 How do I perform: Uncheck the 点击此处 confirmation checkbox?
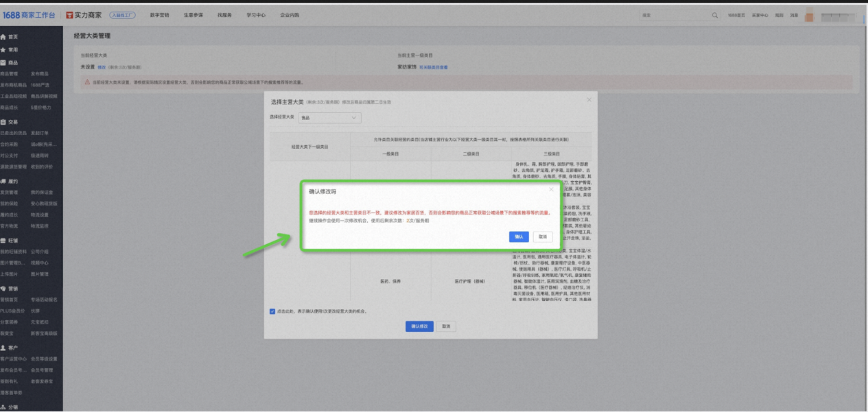point(272,311)
